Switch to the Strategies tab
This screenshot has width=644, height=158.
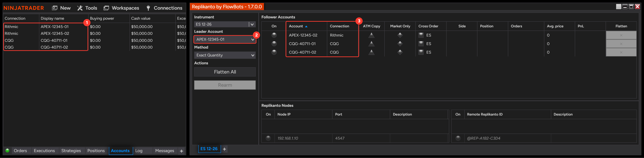(71, 151)
